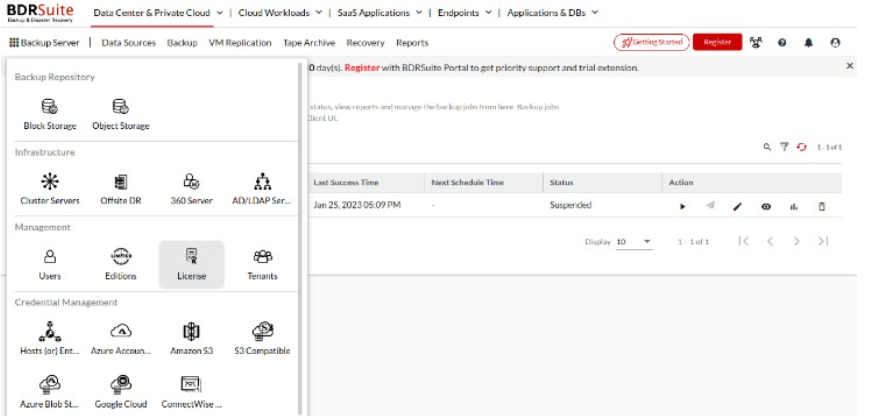Screen dimensions: 870x416
Task: Open Users management
Action: click(x=50, y=265)
